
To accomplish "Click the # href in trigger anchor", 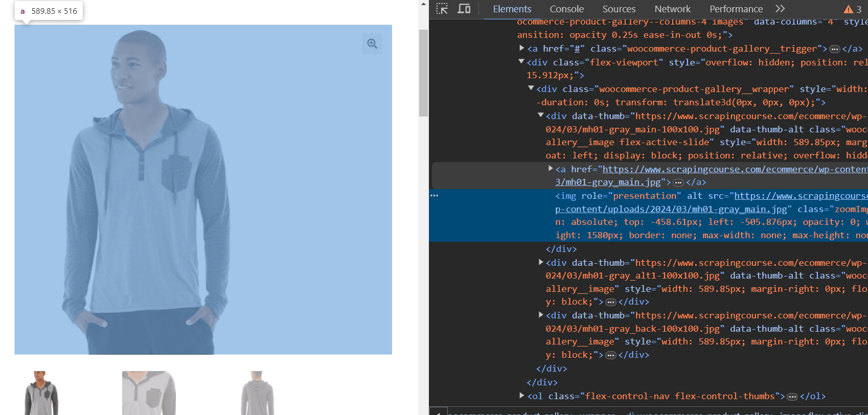I will [577, 49].
